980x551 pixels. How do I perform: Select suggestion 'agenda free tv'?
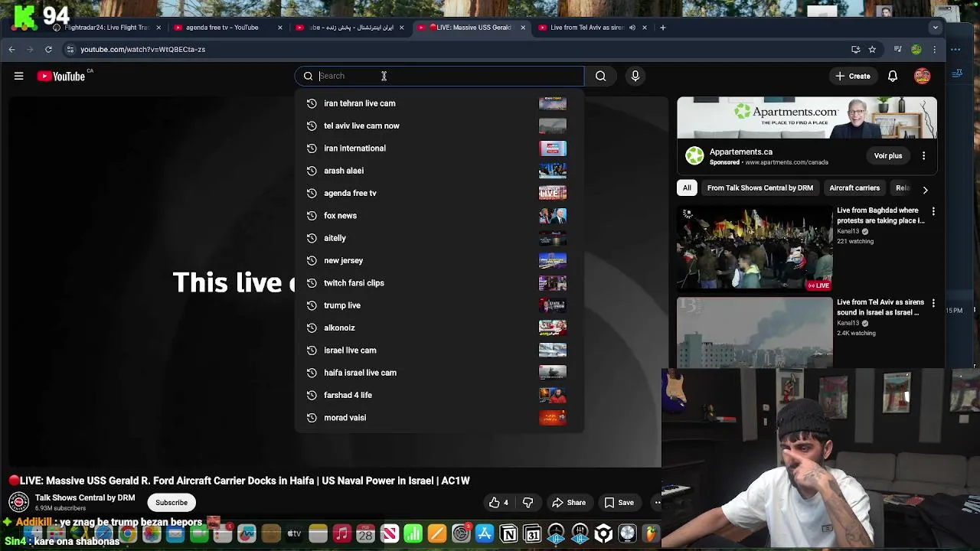439,193
